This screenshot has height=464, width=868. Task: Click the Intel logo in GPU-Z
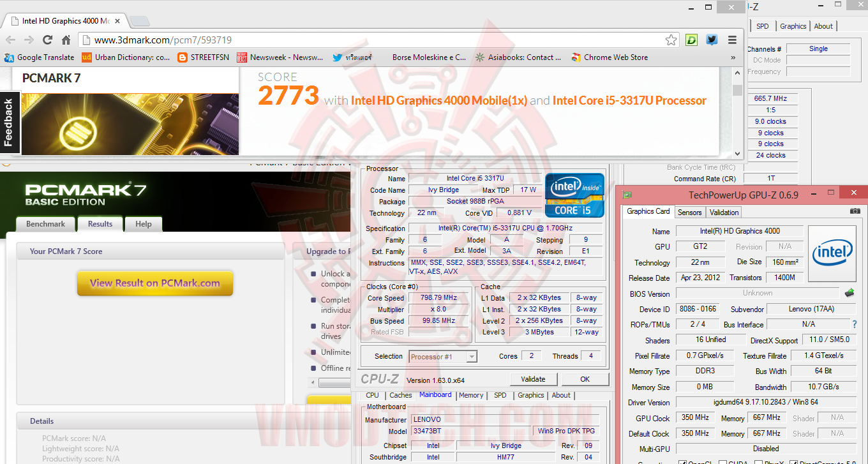point(832,253)
